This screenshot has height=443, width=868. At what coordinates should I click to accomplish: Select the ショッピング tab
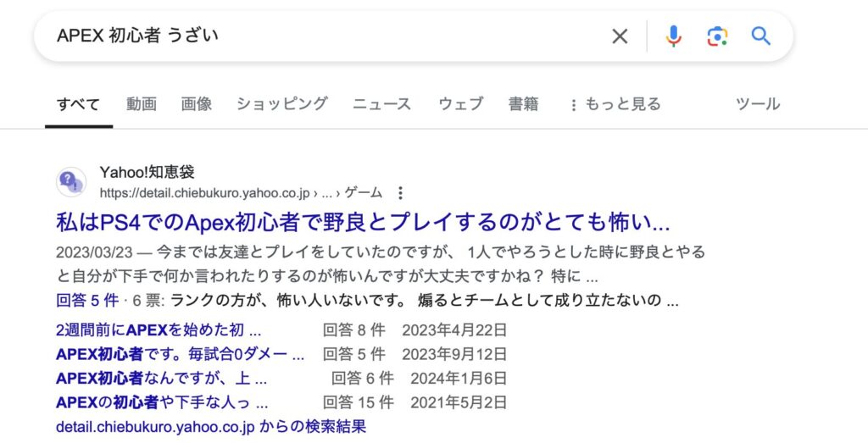(x=281, y=104)
